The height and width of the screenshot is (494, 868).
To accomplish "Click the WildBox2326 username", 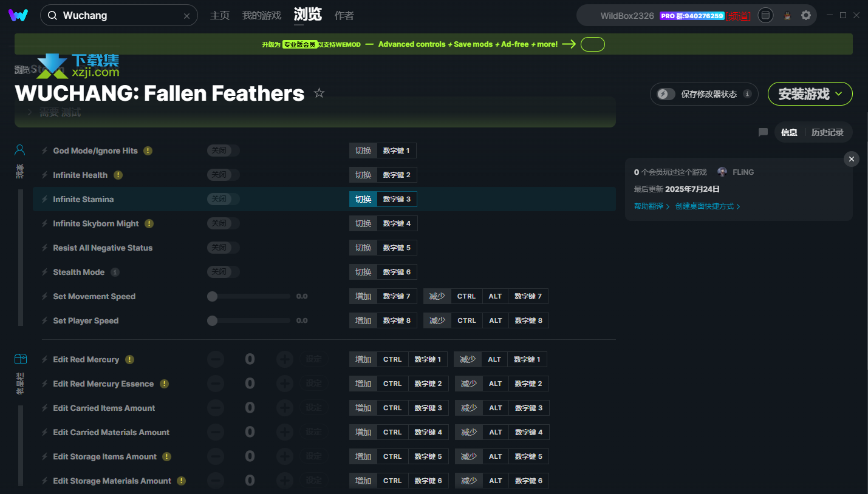I will [627, 16].
